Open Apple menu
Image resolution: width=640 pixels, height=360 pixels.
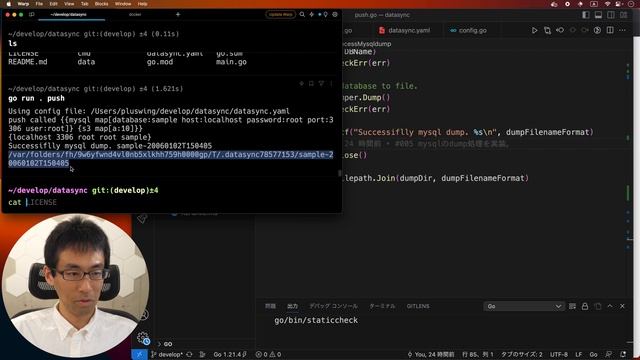[9, 4]
